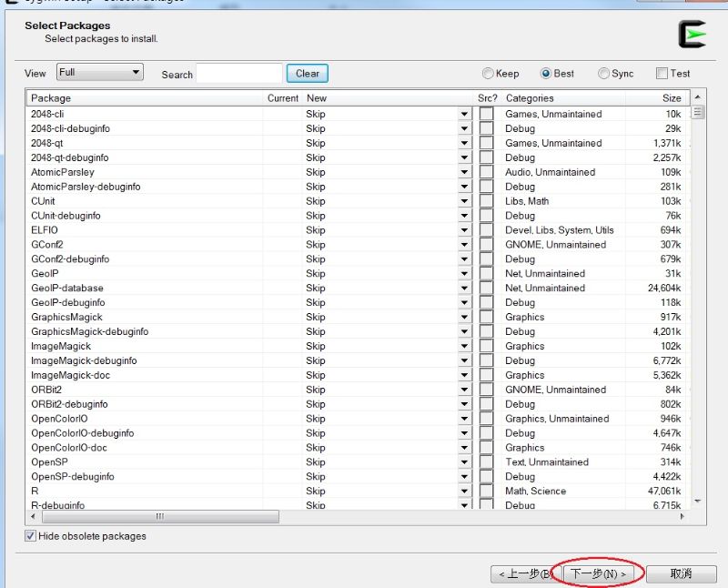Screen dimensions: 728x588
Task: Open the View dropdown showing Full
Action: point(100,73)
